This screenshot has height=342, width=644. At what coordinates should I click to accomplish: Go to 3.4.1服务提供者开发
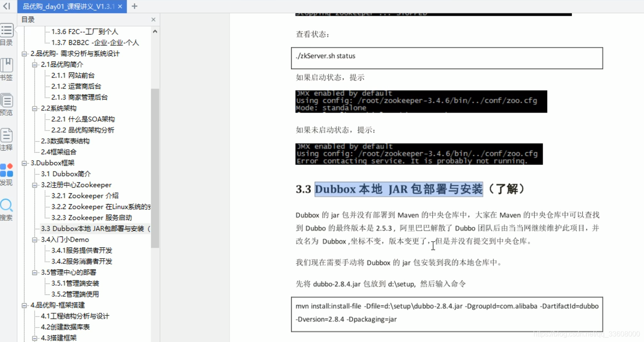[82, 250]
